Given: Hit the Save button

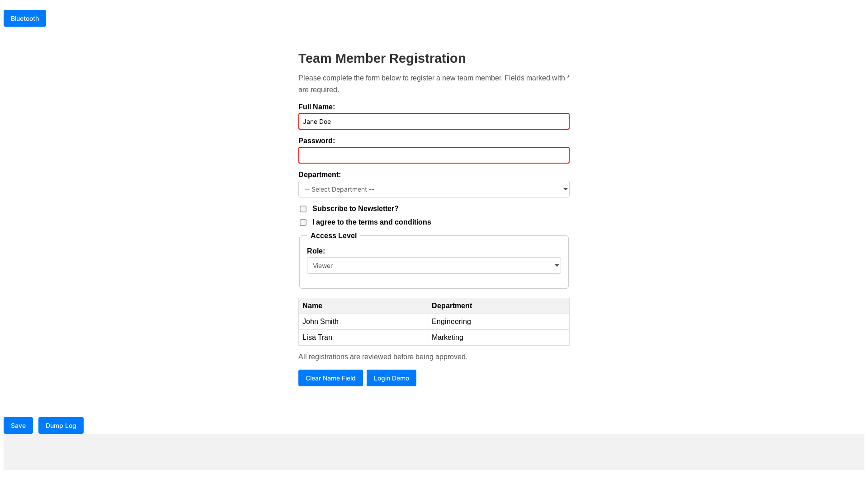Looking at the screenshot, I should 18,426.
